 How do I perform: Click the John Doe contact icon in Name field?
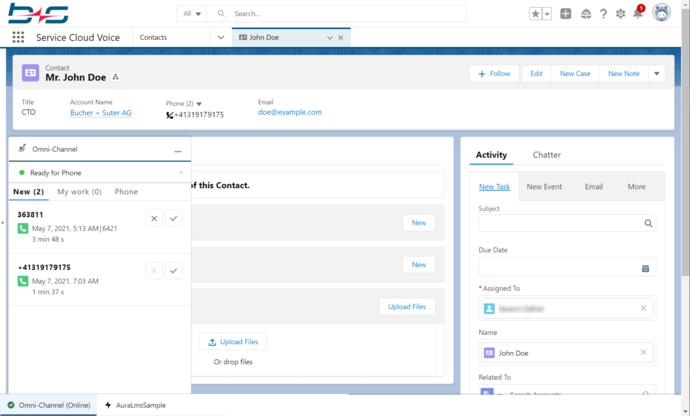489,353
